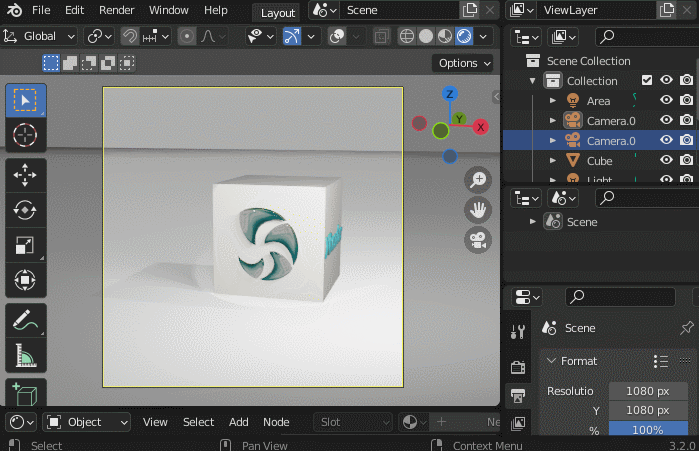Toggle visibility of Cube object
Viewport: 699px width, 451px height.
pos(666,160)
